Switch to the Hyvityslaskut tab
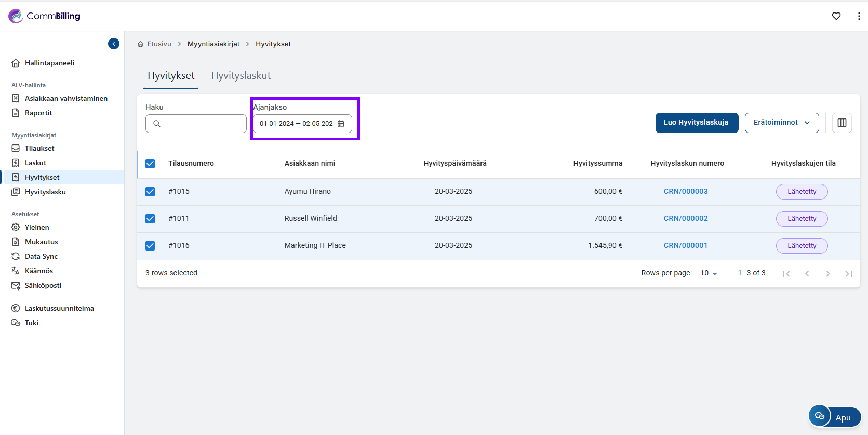 click(241, 76)
